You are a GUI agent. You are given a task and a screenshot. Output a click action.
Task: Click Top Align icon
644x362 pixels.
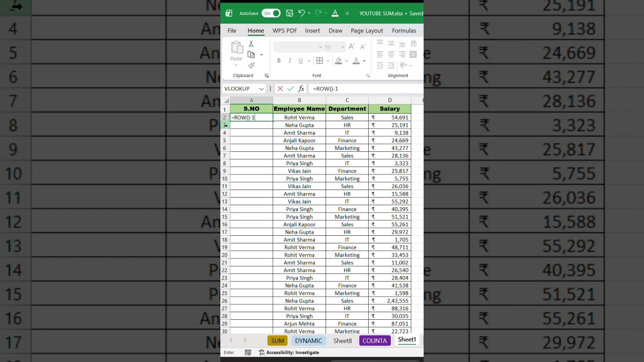click(x=380, y=44)
